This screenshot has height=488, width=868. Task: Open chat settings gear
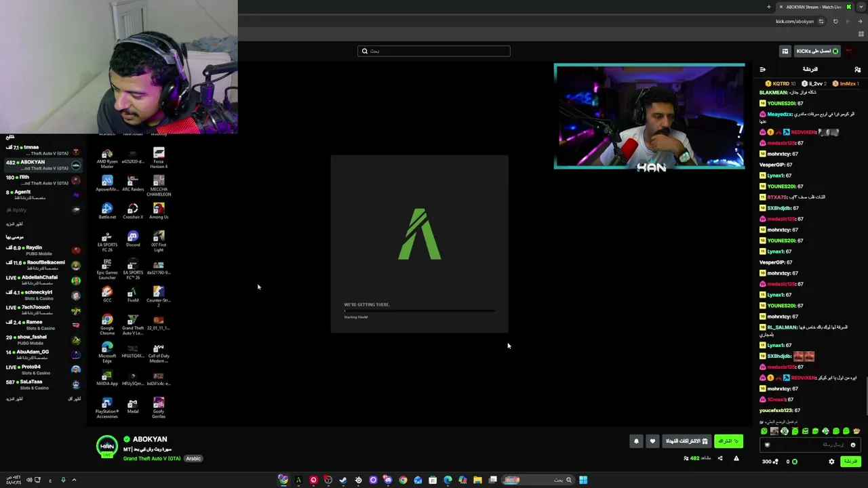click(x=831, y=462)
